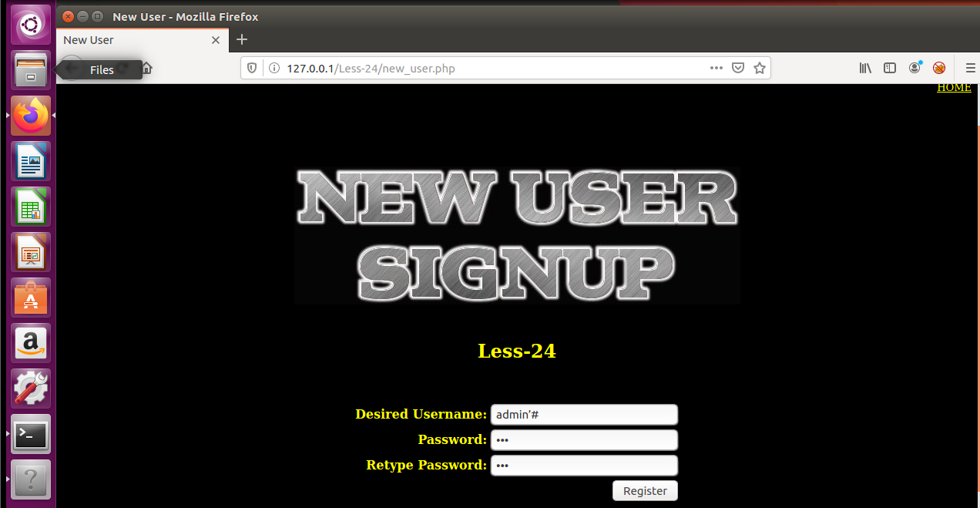Open the Amazon dock icon
This screenshot has width=980, height=508.
tap(31, 343)
